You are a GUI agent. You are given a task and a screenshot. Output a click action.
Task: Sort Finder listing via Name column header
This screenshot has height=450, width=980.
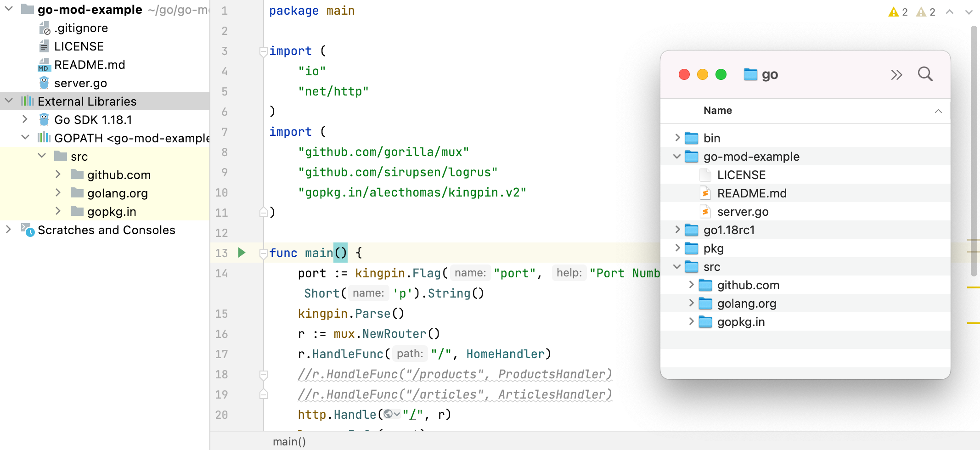click(717, 110)
